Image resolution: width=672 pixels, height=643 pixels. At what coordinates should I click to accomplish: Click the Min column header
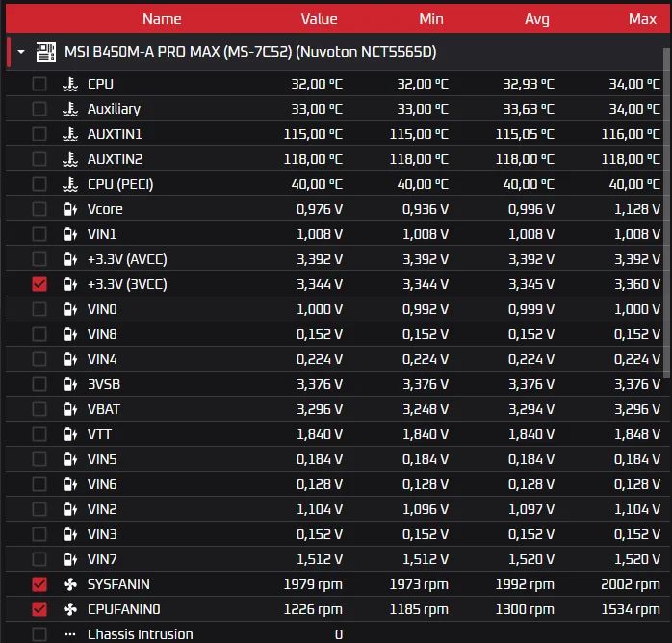[x=431, y=19]
